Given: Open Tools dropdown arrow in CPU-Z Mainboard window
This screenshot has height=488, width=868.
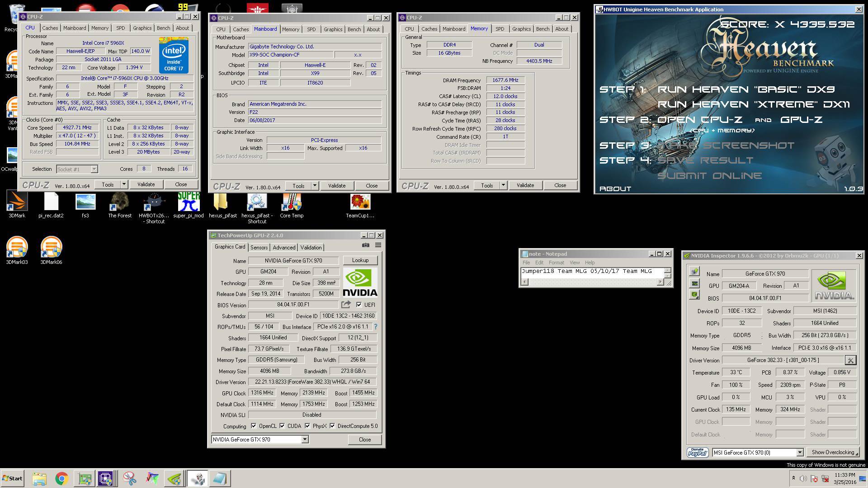Looking at the screenshot, I should (x=315, y=186).
